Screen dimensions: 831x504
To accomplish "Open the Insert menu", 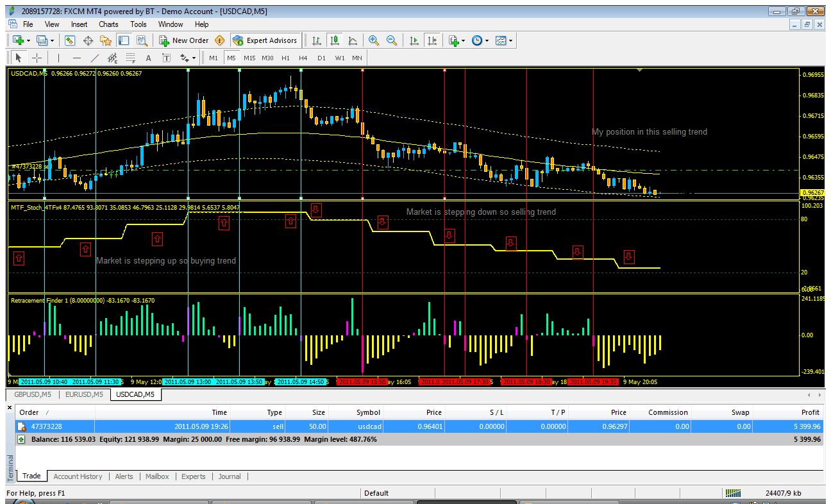I will tap(80, 24).
